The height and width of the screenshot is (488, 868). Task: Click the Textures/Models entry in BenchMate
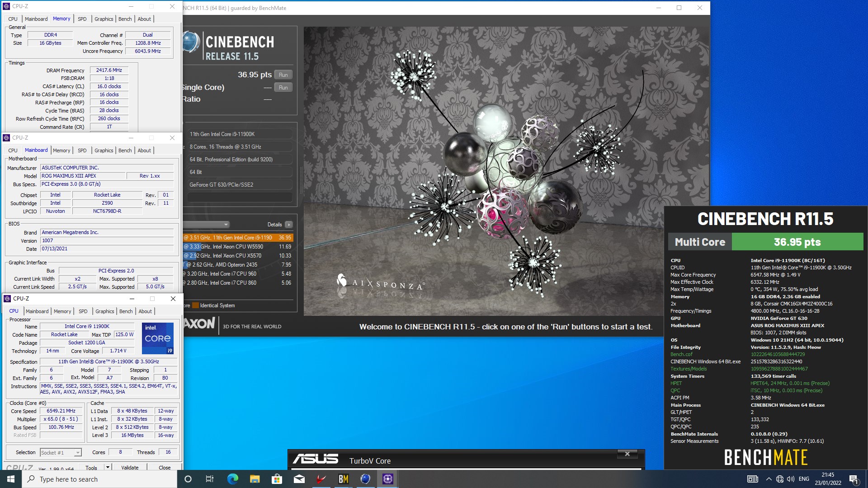coord(689,369)
